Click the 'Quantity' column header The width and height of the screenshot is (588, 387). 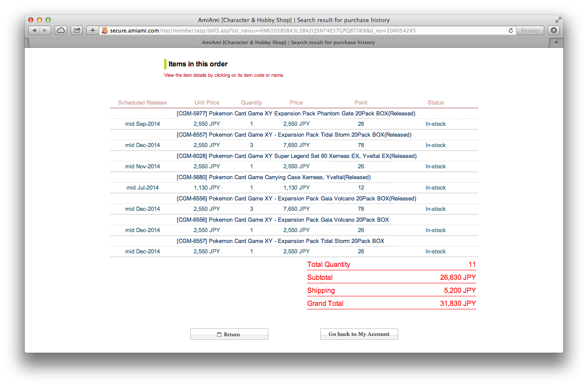click(x=251, y=103)
